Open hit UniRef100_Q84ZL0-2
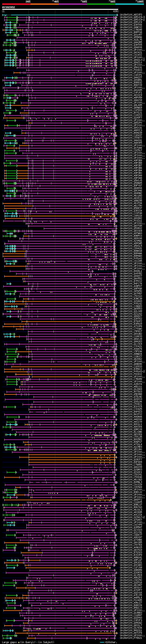The height and width of the screenshot is (644, 146). coord(132,60)
